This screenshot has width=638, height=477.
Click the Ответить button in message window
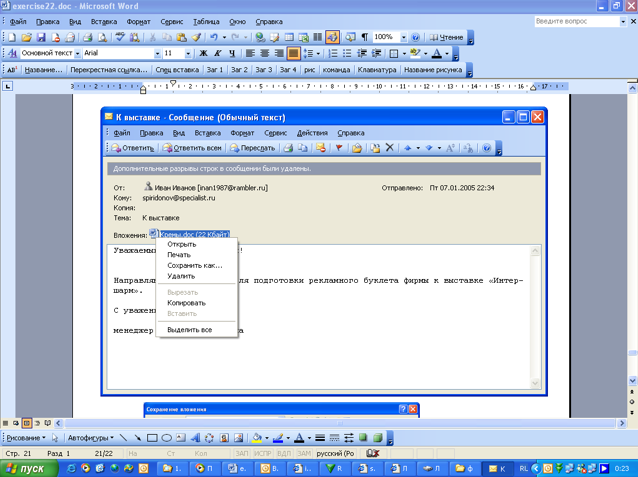pos(133,148)
